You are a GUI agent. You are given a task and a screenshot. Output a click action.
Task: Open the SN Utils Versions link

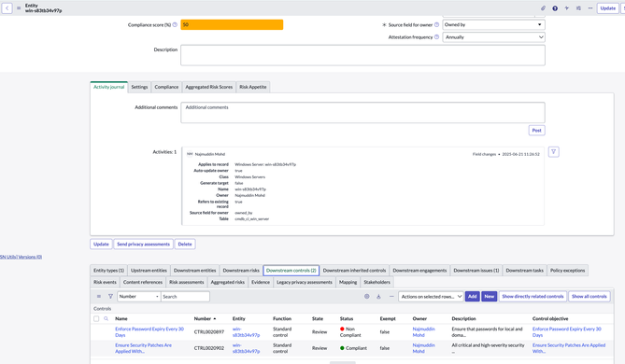pos(21,257)
